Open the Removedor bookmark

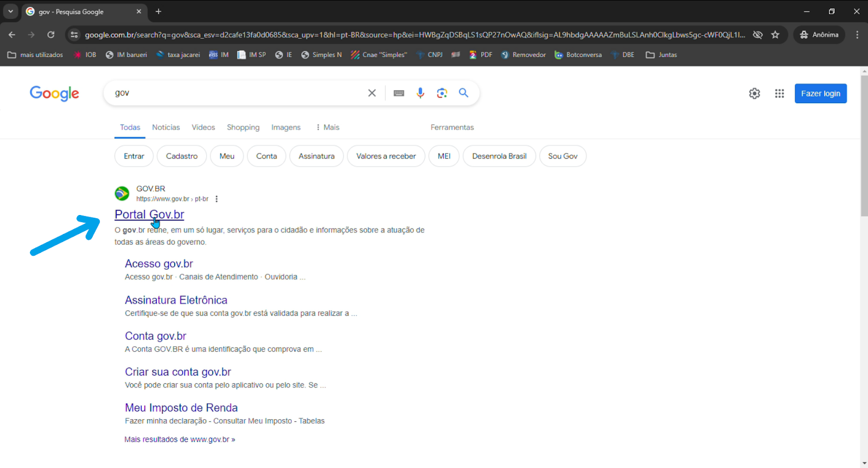pos(524,55)
